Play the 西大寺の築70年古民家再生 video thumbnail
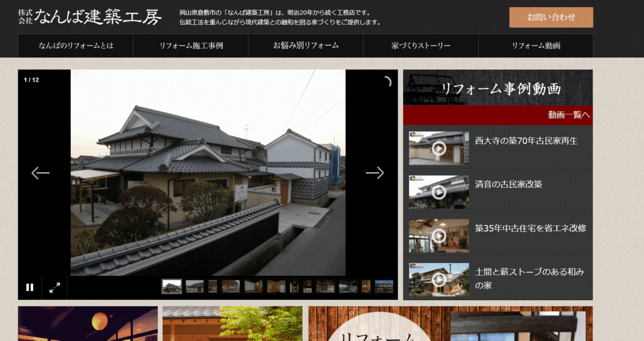 pos(439,148)
